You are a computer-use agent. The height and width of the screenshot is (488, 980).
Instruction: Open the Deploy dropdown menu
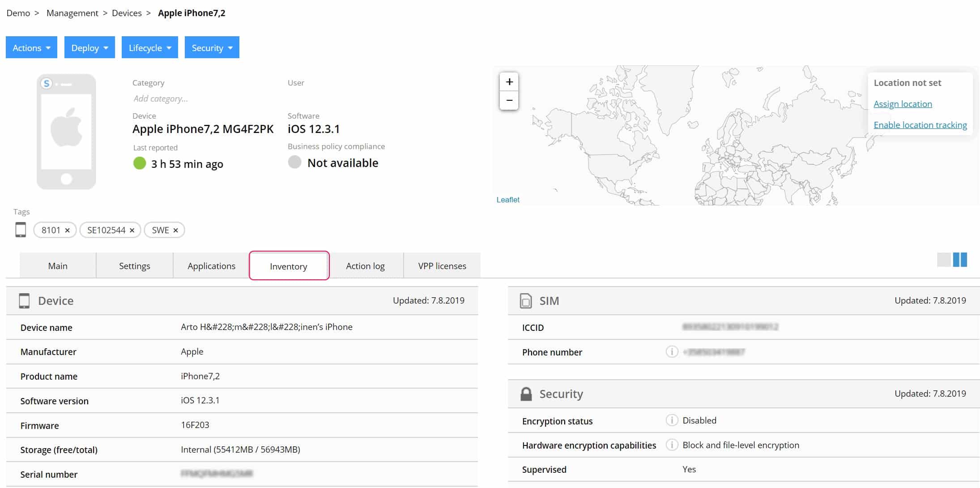[x=89, y=47]
